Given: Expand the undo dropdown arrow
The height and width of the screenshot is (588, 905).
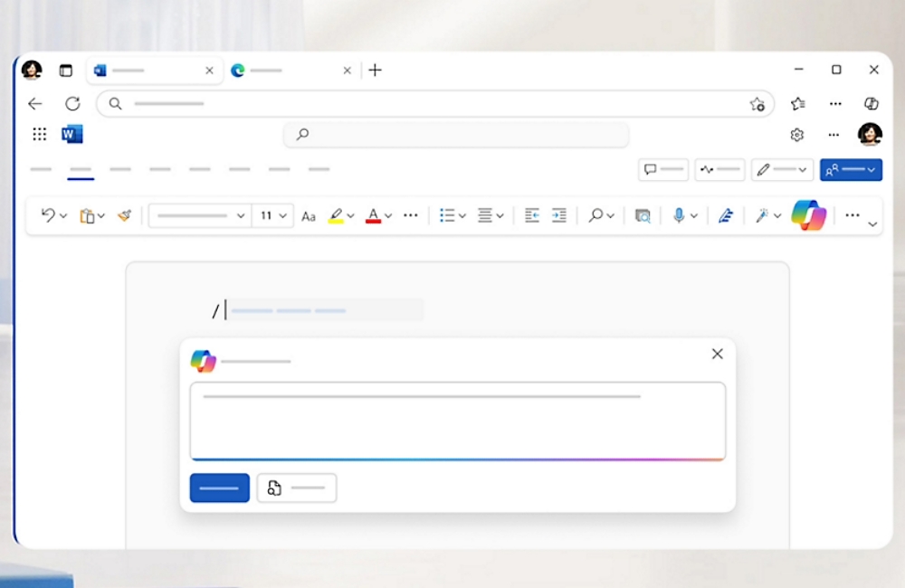Looking at the screenshot, I should point(63,216).
